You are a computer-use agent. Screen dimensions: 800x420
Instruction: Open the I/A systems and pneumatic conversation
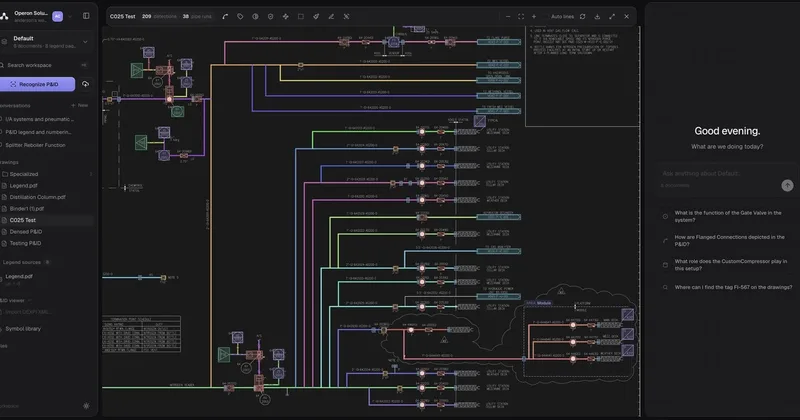40,119
